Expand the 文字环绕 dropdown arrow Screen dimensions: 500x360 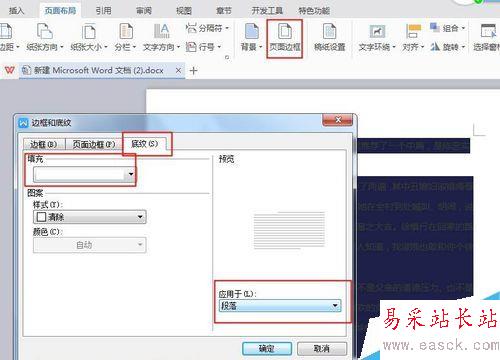point(394,47)
